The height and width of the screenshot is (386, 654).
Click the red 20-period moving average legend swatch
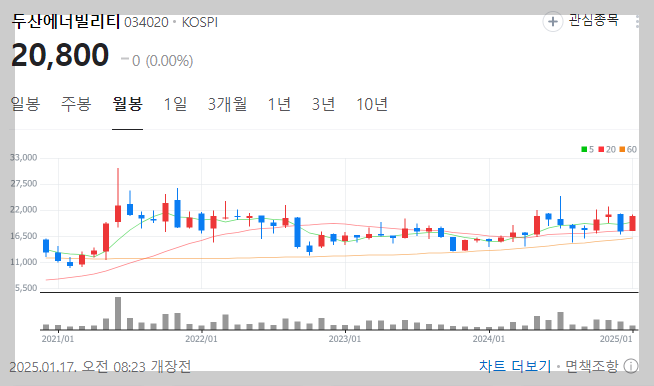[601, 149]
